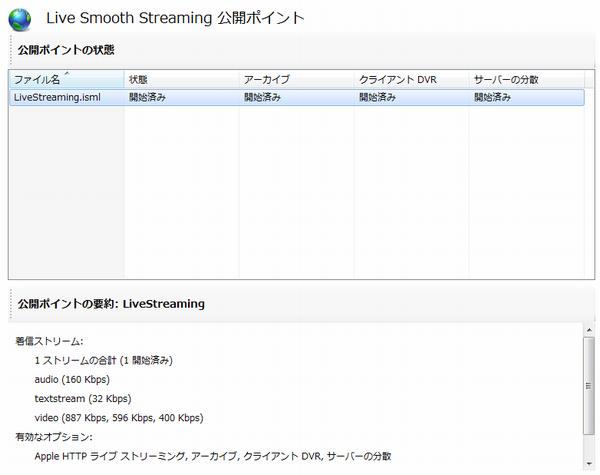The image size is (600, 475).
Task: Click the globe icon beside Live Smooth Streaming title
Action: [20, 20]
